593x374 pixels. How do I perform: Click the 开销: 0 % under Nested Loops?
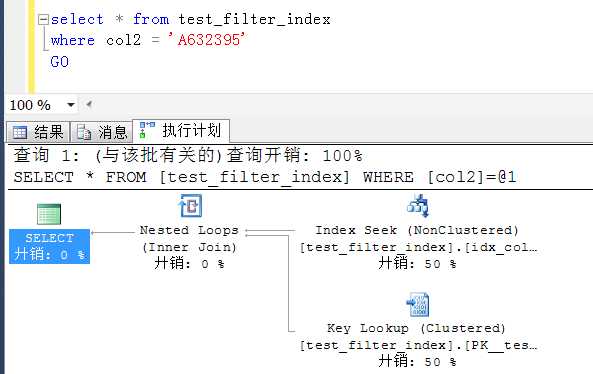189,263
